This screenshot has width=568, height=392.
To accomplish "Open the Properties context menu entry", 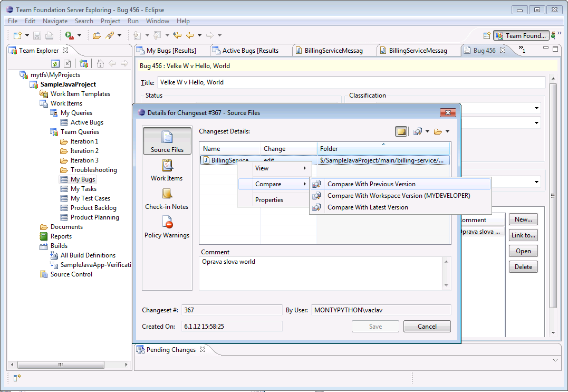I will 269,200.
